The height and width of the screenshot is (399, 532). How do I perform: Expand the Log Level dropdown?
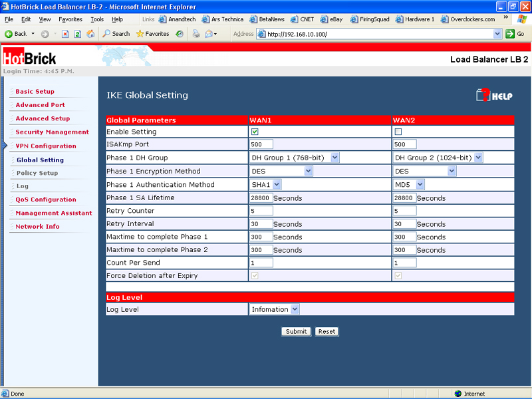point(275,309)
